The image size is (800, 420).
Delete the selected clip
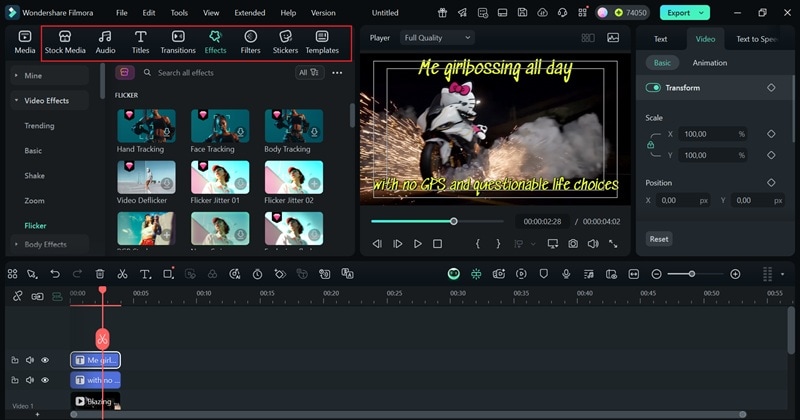pyautogui.click(x=100, y=274)
